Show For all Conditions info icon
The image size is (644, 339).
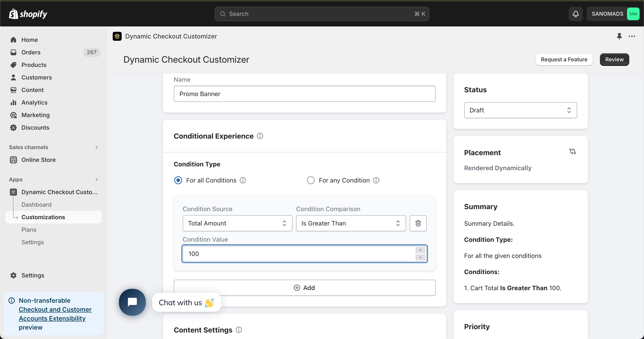click(x=243, y=180)
